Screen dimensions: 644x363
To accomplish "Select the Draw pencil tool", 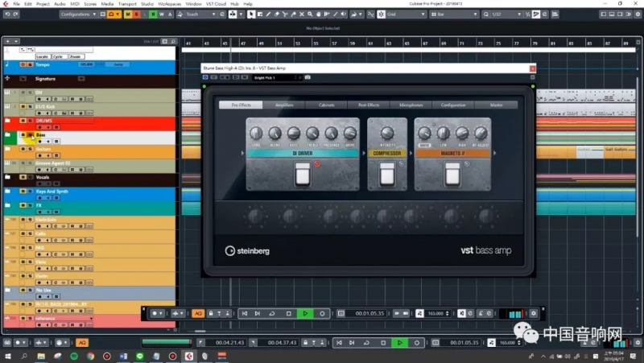I will pyautogui.click(x=268, y=14).
